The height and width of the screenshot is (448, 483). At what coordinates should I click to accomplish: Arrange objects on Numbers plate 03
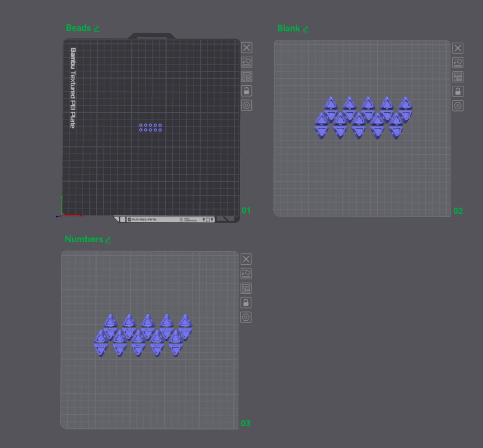(x=246, y=288)
